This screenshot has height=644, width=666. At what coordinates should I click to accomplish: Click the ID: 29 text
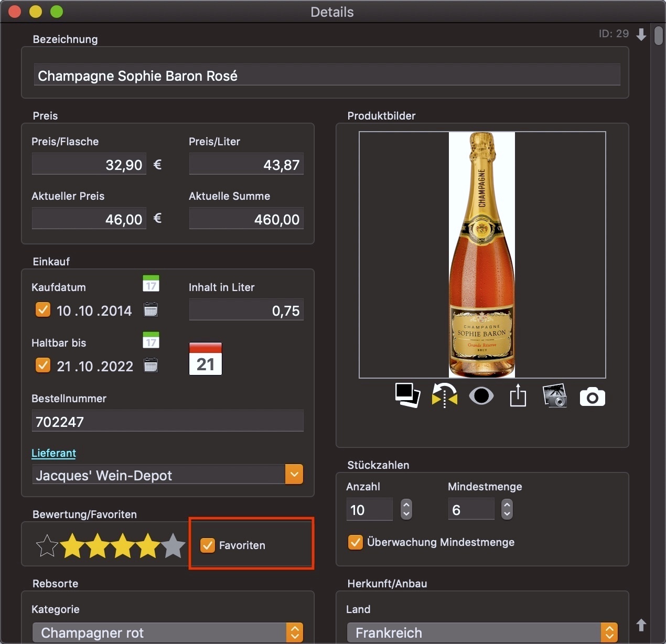pos(614,34)
